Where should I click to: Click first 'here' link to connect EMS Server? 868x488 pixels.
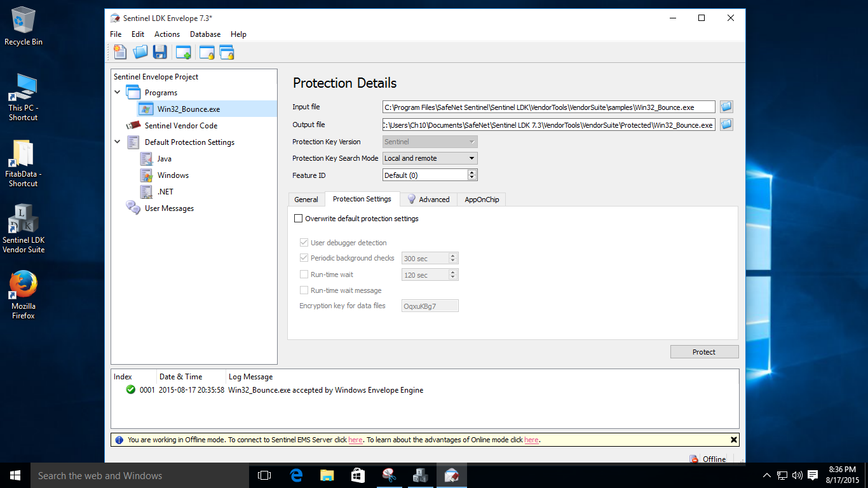355,440
